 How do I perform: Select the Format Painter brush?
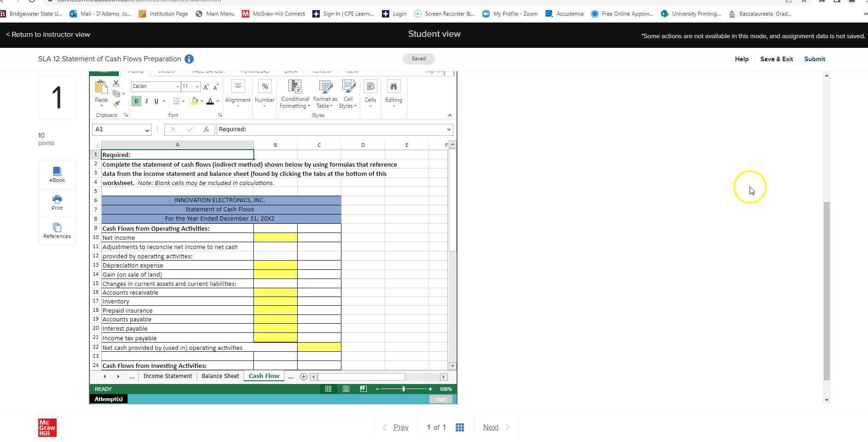(116, 103)
